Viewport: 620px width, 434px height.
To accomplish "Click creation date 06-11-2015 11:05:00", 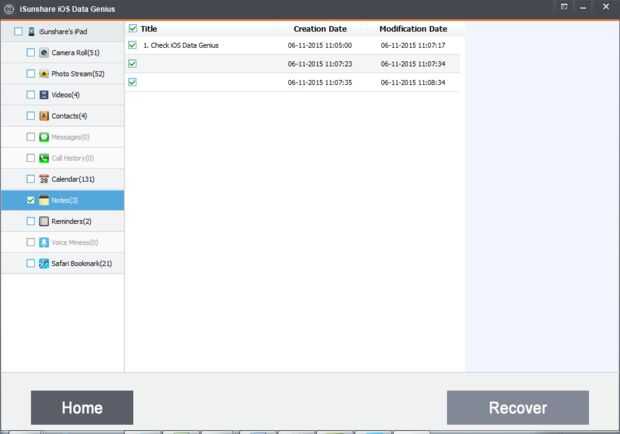I will click(319, 45).
